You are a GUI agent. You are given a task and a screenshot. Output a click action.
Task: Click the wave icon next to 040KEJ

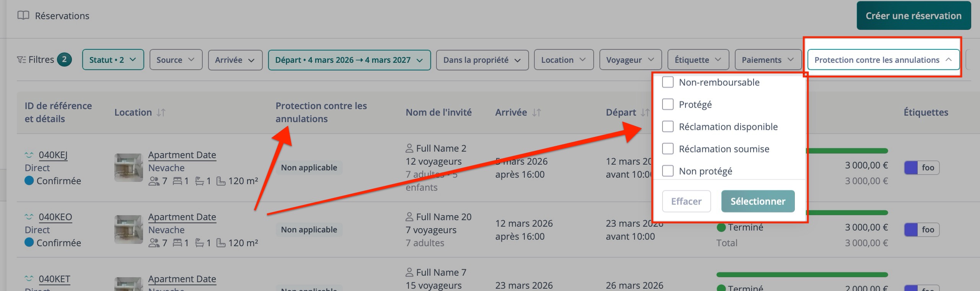coord(29,155)
